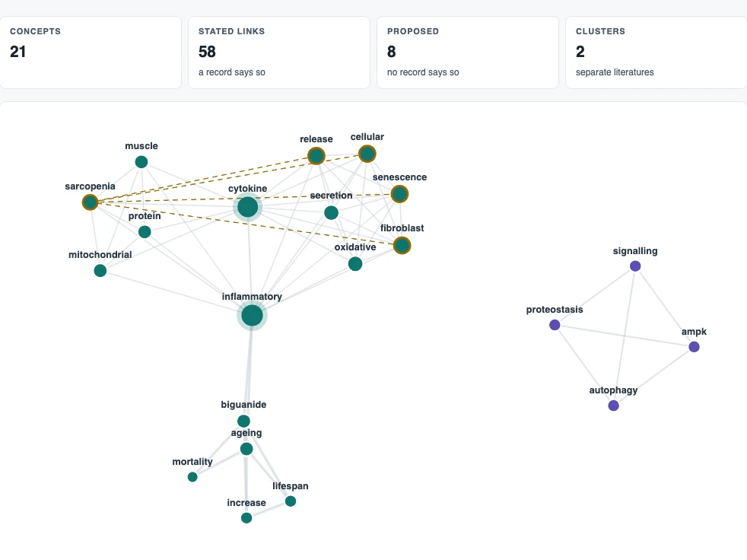747x560 pixels.
Task: Select the large inflammatory hub node
Action: (252, 316)
